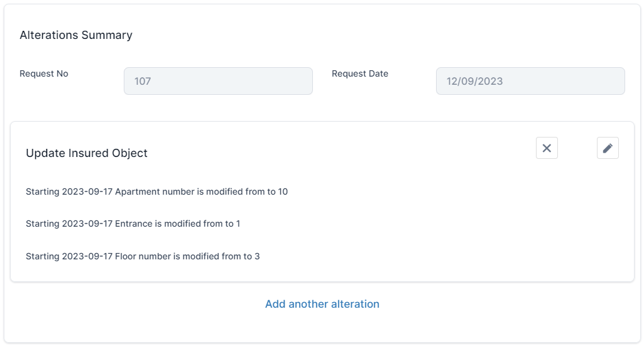Click the Request Date field showing 12/09/2023
Screen dimensions: 644x346
click(530, 81)
